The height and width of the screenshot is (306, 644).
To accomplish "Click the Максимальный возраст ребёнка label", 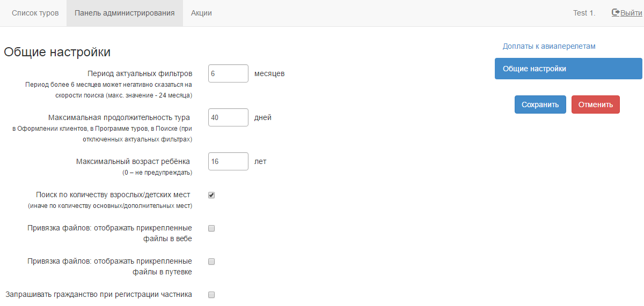I will tap(133, 161).
